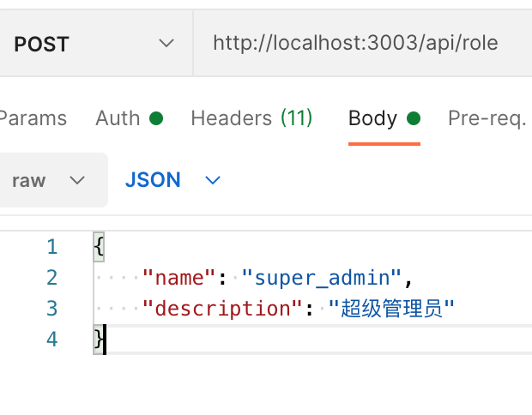Click the 超级管理员 string value

tap(391, 308)
